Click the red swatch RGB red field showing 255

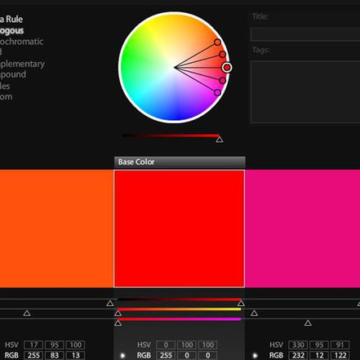pos(166,355)
